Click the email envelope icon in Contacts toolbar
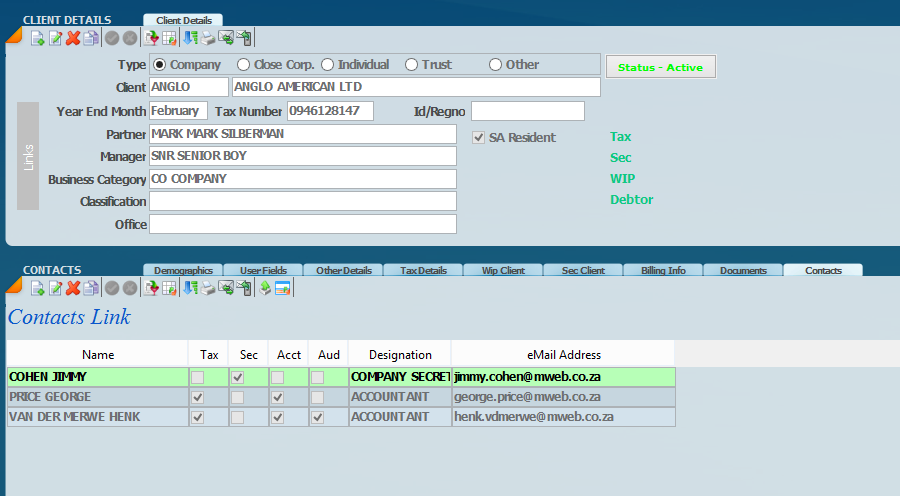Viewport: 900px width, 496px height. [226, 288]
